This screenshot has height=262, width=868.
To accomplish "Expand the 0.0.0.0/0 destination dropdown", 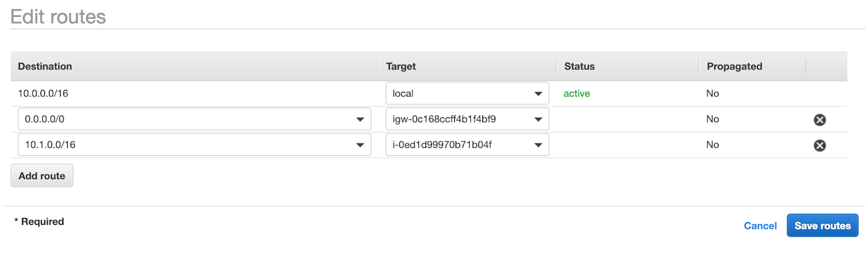I will pyautogui.click(x=360, y=119).
